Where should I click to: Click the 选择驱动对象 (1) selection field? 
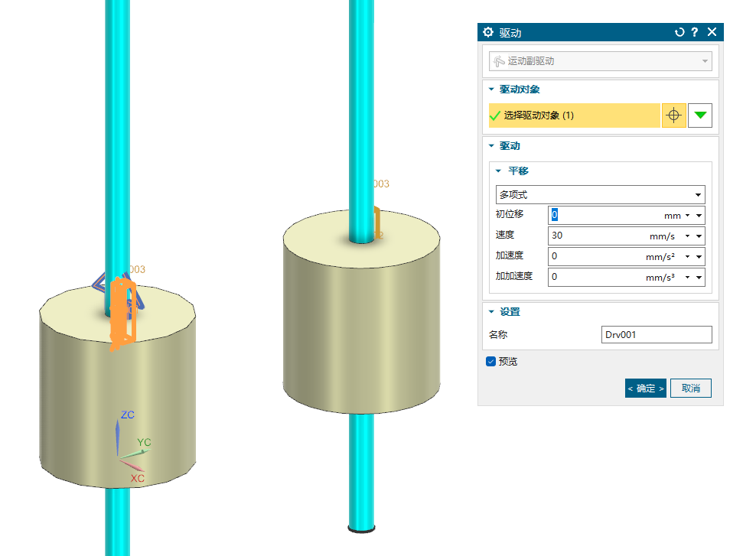coord(574,115)
